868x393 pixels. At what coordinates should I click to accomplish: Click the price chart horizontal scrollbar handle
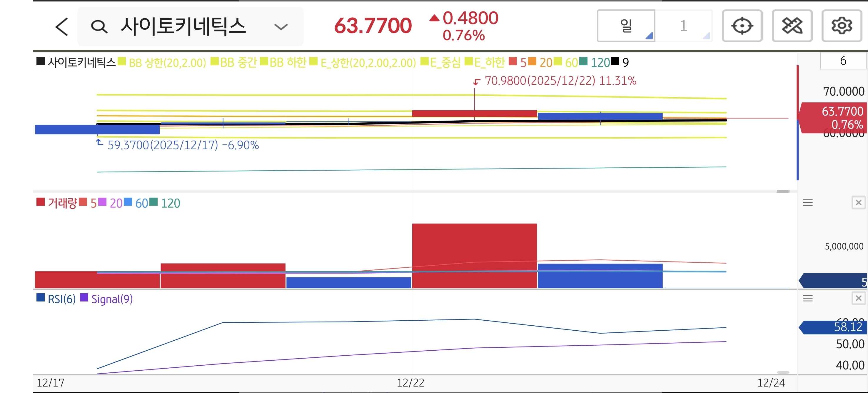[x=783, y=191]
